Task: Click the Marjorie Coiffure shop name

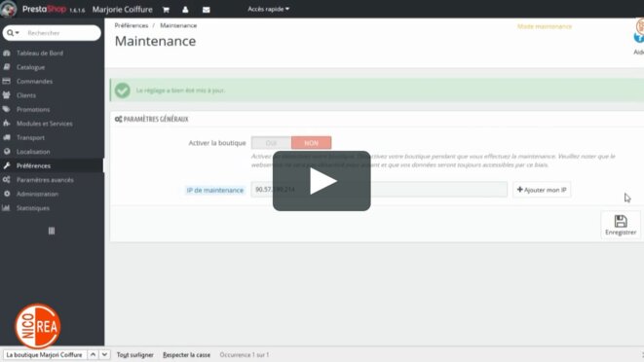Action: click(122, 10)
